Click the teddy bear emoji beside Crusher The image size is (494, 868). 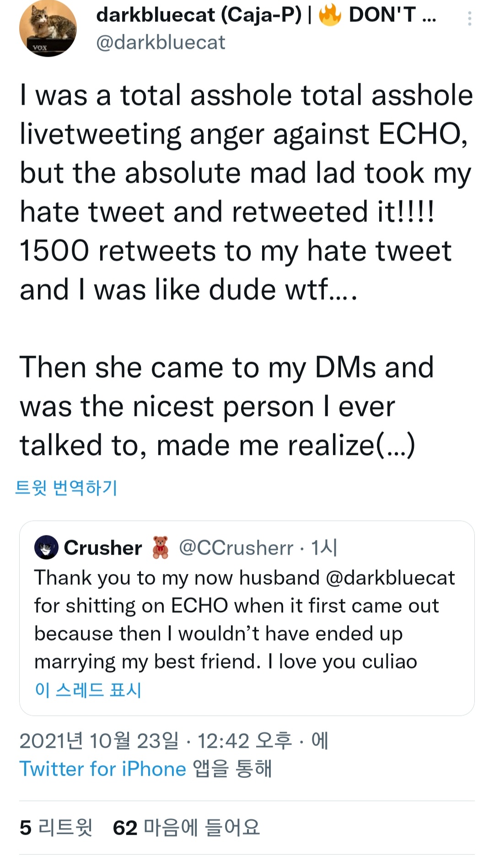(160, 548)
